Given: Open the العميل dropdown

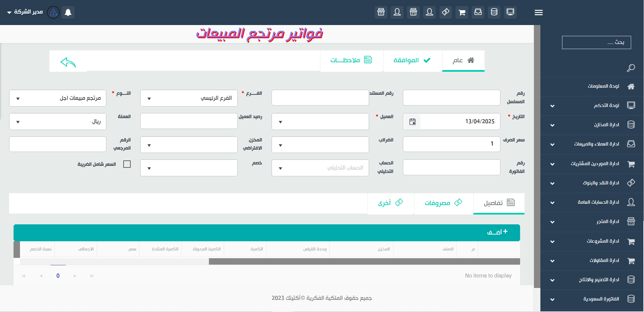Looking at the screenshot, I should 320,121.
